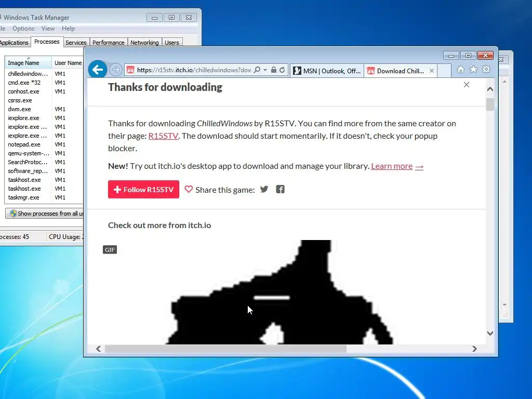This screenshot has height=399, width=532.
Task: Maximize the Internet Explorer window
Action: pos(468,55)
